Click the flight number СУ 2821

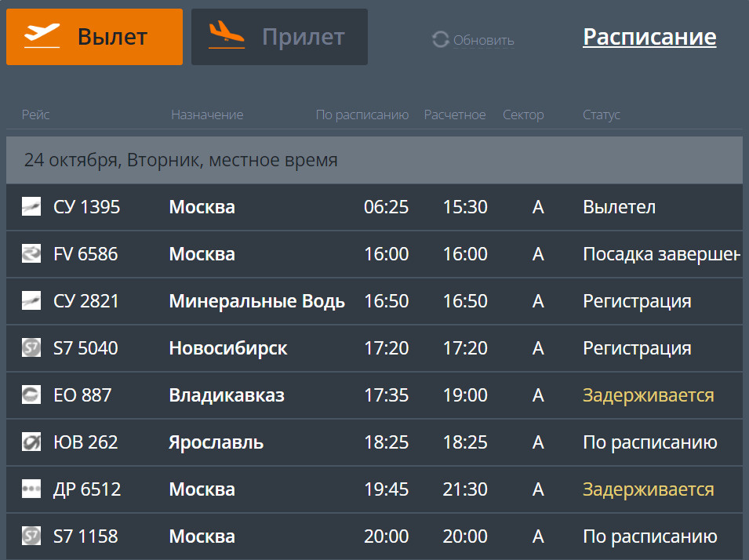click(x=86, y=301)
